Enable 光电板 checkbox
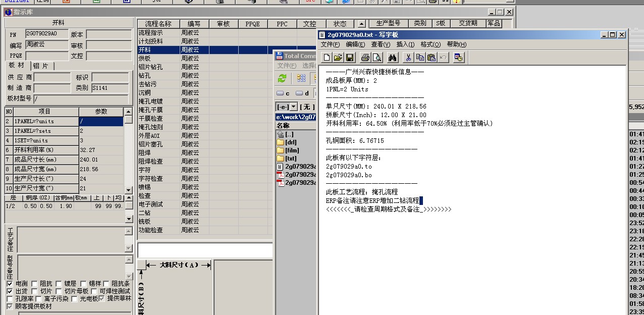This screenshot has width=644, height=315. 75,299
